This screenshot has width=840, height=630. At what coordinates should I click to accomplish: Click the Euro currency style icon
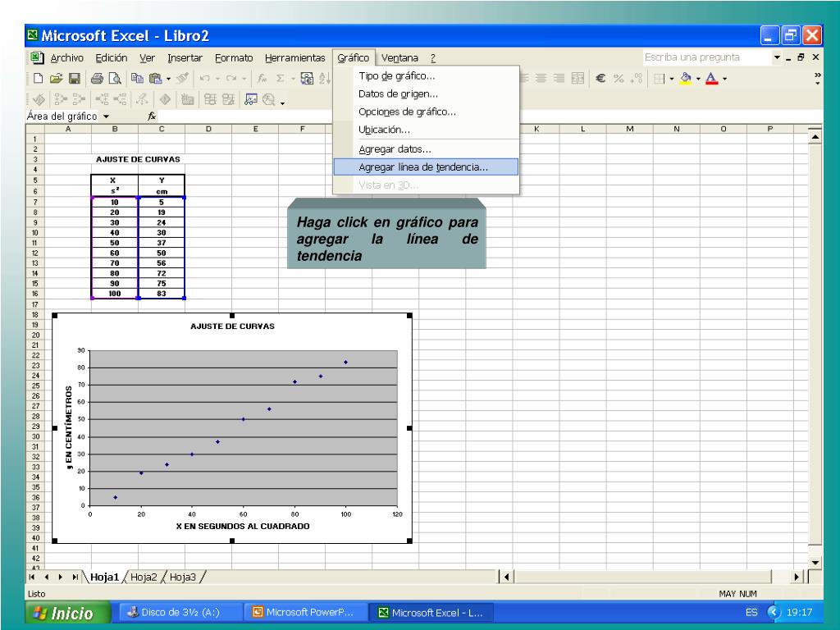pyautogui.click(x=600, y=79)
